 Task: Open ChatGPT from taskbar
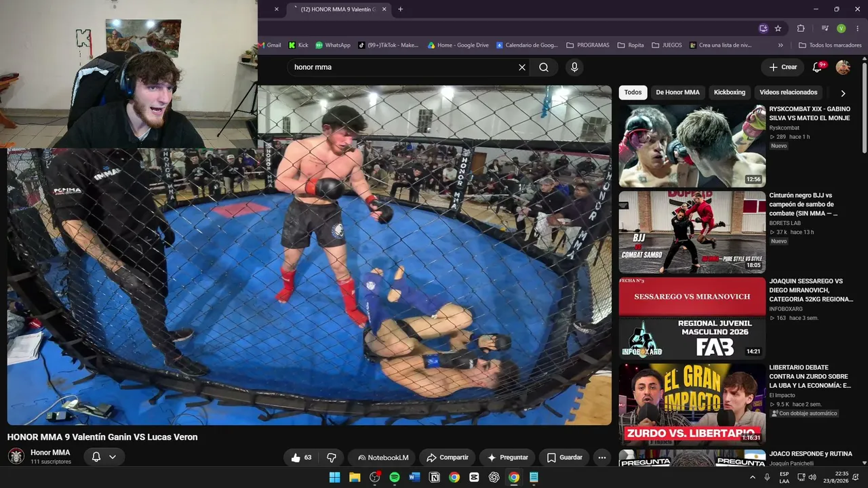(494, 477)
